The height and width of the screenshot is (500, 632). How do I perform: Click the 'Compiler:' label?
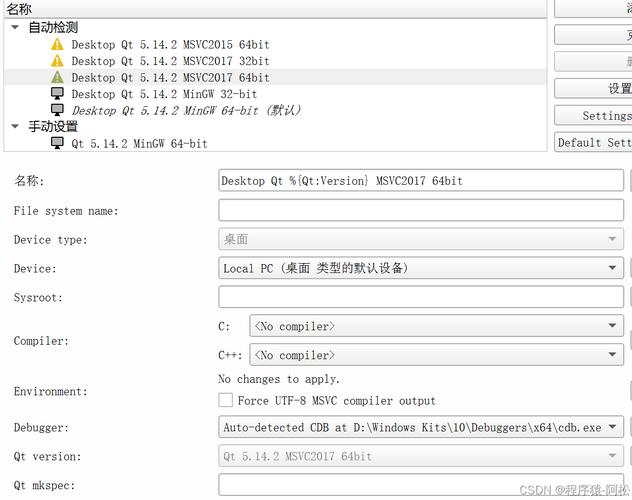(41, 341)
